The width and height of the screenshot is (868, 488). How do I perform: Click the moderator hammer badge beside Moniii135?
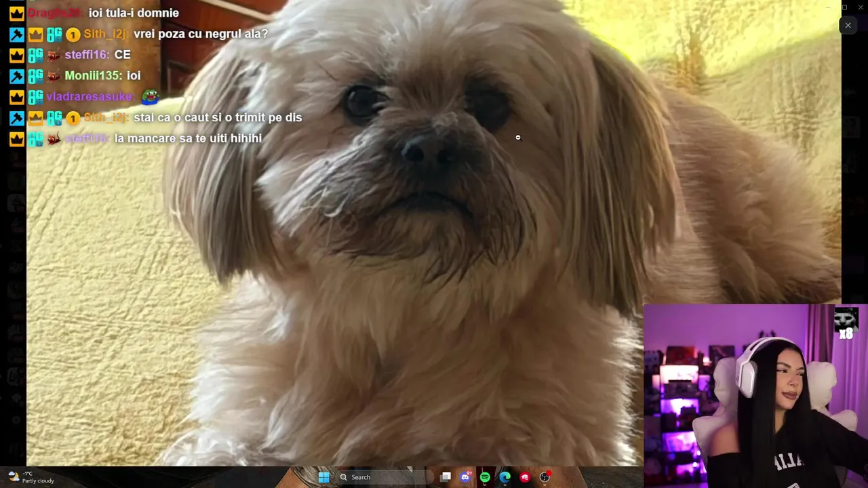[16, 76]
